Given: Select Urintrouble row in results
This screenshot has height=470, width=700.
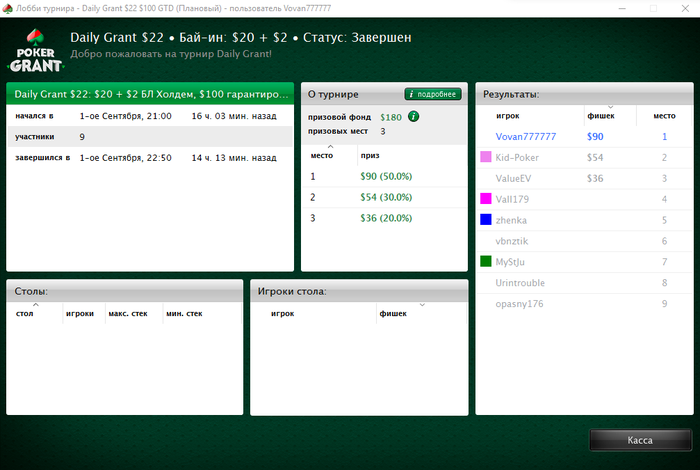Looking at the screenshot, I should point(584,283).
